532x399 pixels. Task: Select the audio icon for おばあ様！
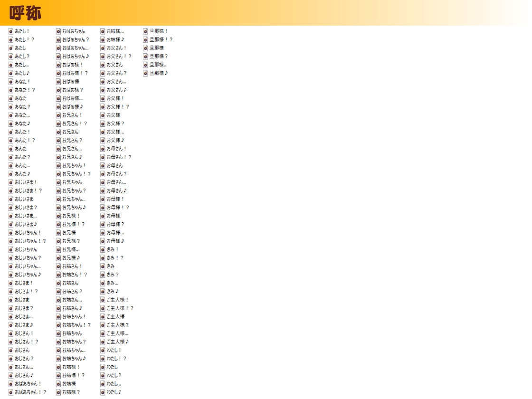(58, 65)
